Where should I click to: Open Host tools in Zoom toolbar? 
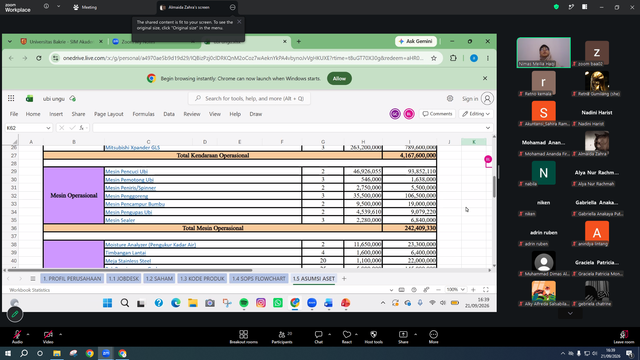point(373,337)
